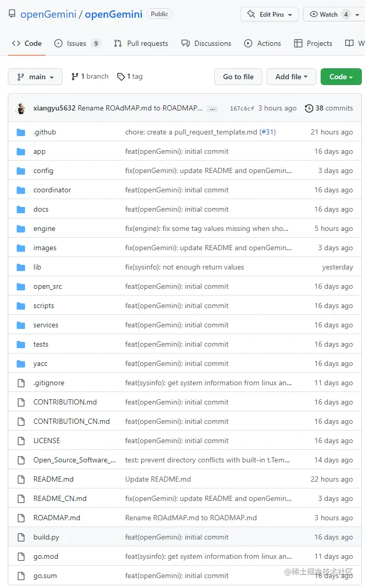Click the open_src folder icon

click(21, 287)
